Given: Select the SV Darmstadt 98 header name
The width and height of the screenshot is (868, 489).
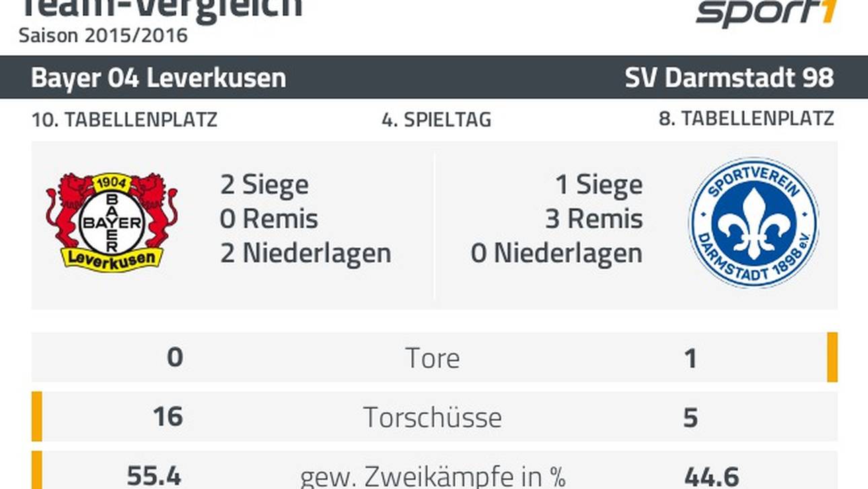Looking at the screenshot, I should point(729,78).
